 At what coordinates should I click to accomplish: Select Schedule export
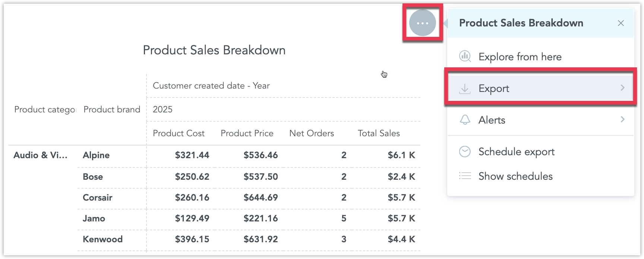click(x=517, y=151)
